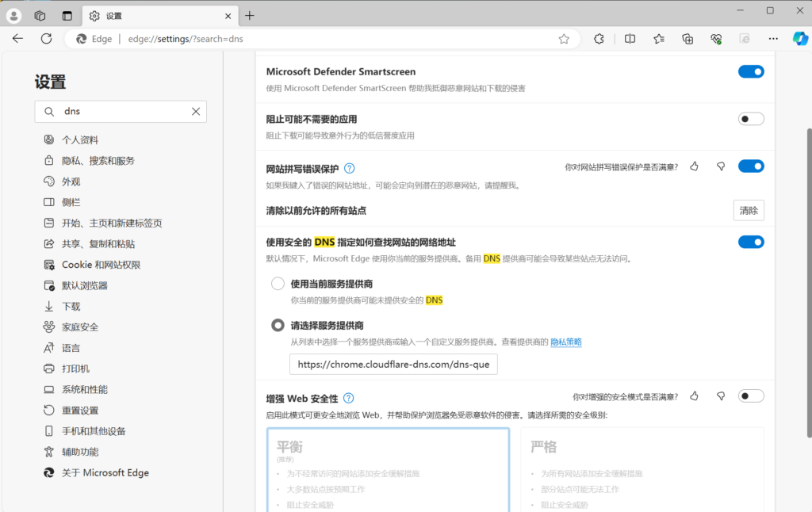
Task: Click the 清除 button
Action: click(749, 211)
